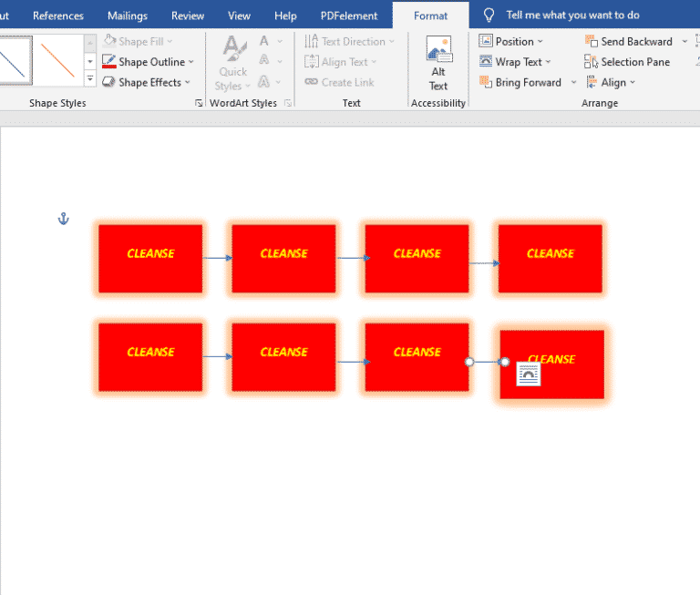Select the second CLEANSE box in the bottom row
700x595 pixels.
click(284, 357)
